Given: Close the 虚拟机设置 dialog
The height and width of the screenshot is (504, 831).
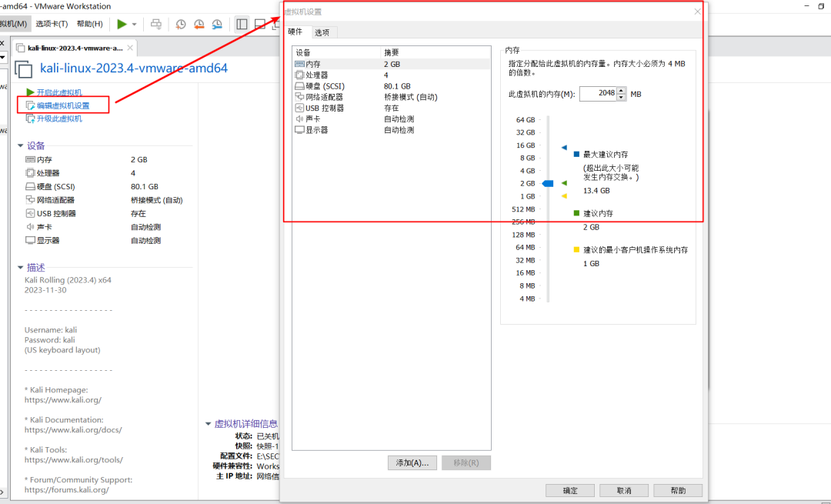Looking at the screenshot, I should click(x=697, y=12).
